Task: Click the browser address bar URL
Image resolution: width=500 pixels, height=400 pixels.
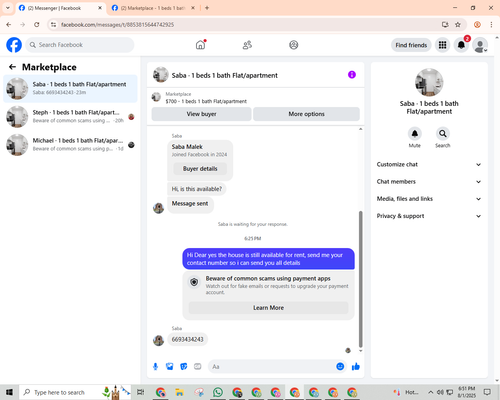Action: point(117,25)
